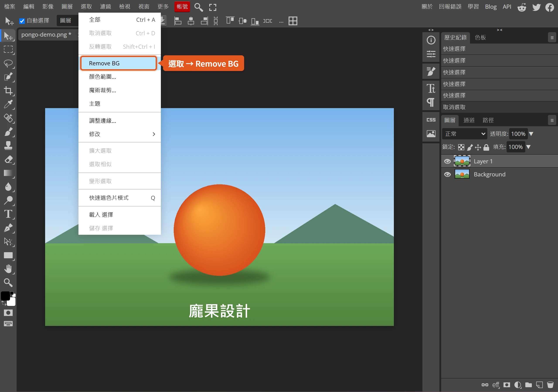
Task: Open the layers panel options menu
Action: (x=552, y=120)
